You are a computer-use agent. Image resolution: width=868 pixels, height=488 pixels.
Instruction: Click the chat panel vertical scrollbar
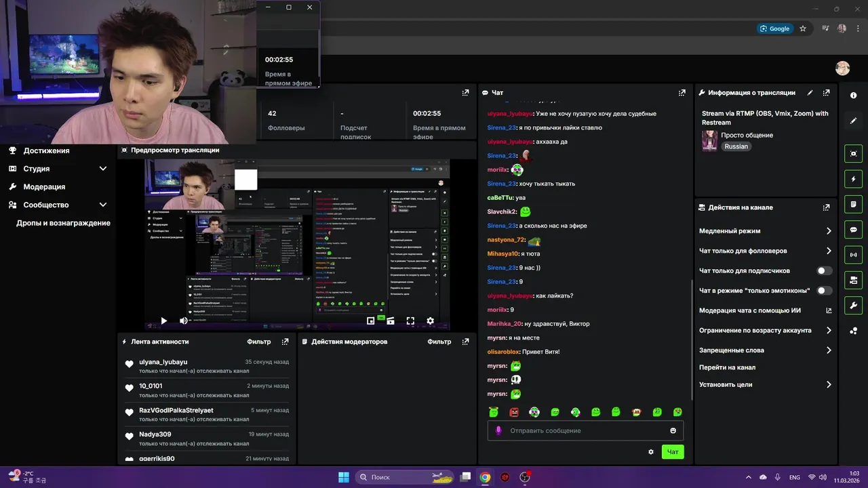[692, 339]
